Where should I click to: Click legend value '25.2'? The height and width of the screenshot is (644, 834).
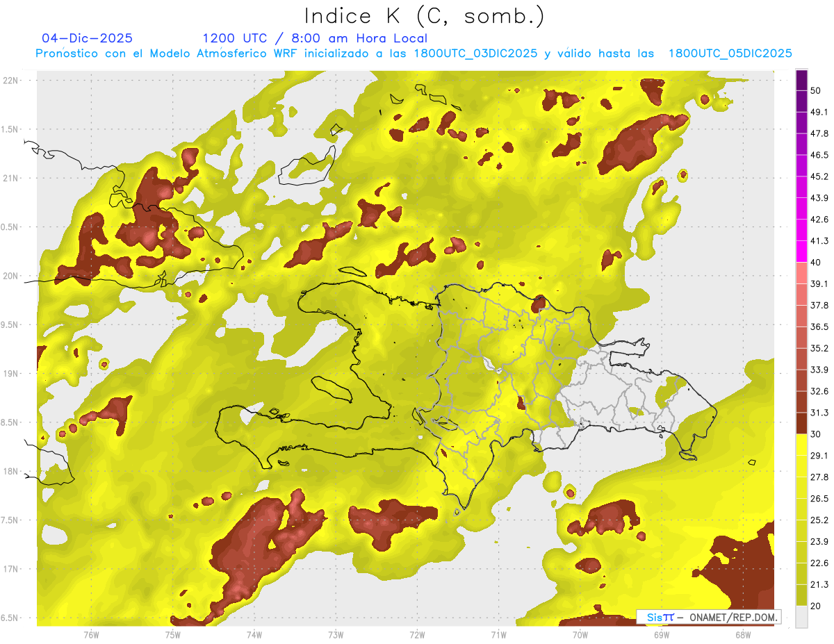(819, 520)
